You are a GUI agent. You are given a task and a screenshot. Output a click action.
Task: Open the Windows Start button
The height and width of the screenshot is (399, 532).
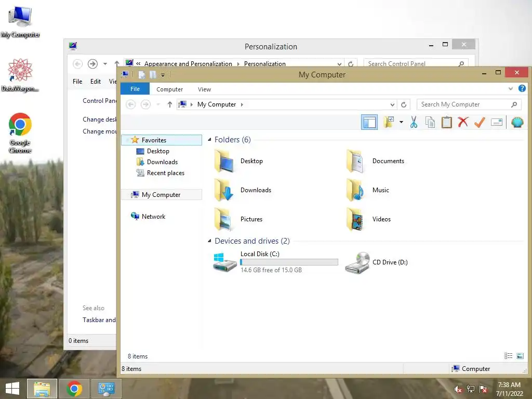pyautogui.click(x=12, y=389)
